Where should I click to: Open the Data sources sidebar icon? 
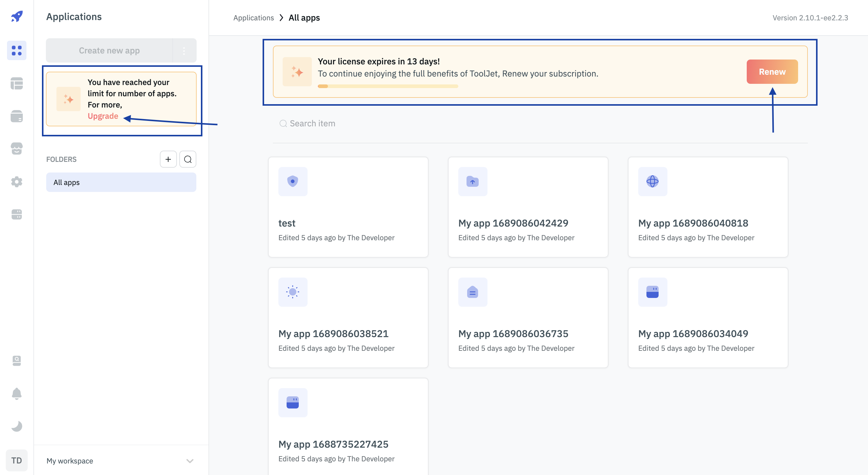[x=16, y=116]
